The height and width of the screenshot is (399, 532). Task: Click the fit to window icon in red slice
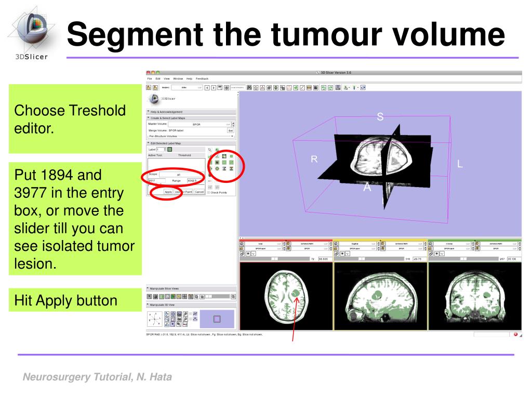pyautogui.click(x=242, y=244)
